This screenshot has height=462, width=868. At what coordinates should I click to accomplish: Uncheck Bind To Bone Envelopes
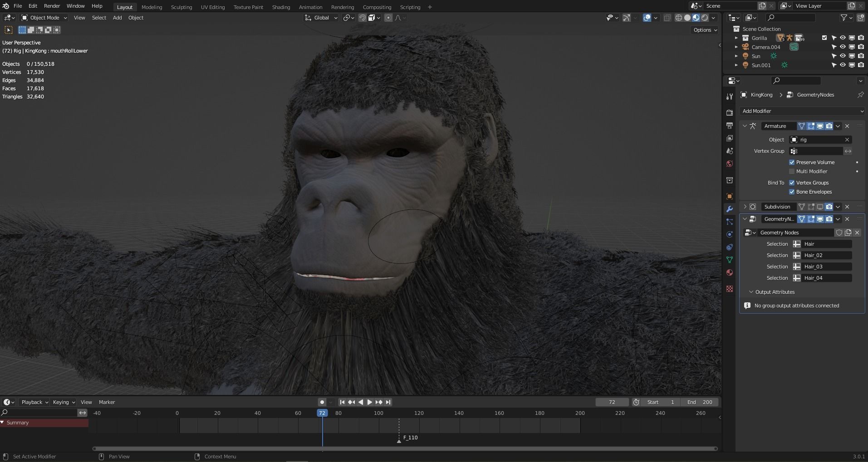tap(792, 192)
